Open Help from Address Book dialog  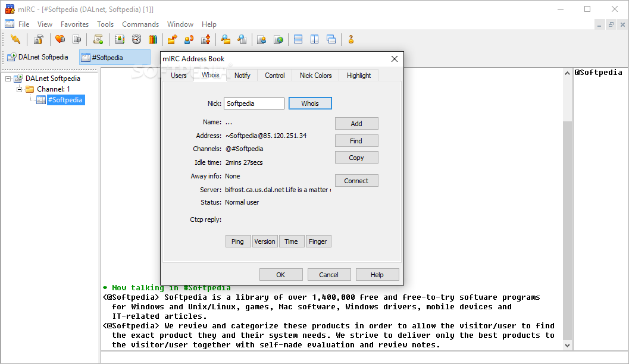point(377,275)
